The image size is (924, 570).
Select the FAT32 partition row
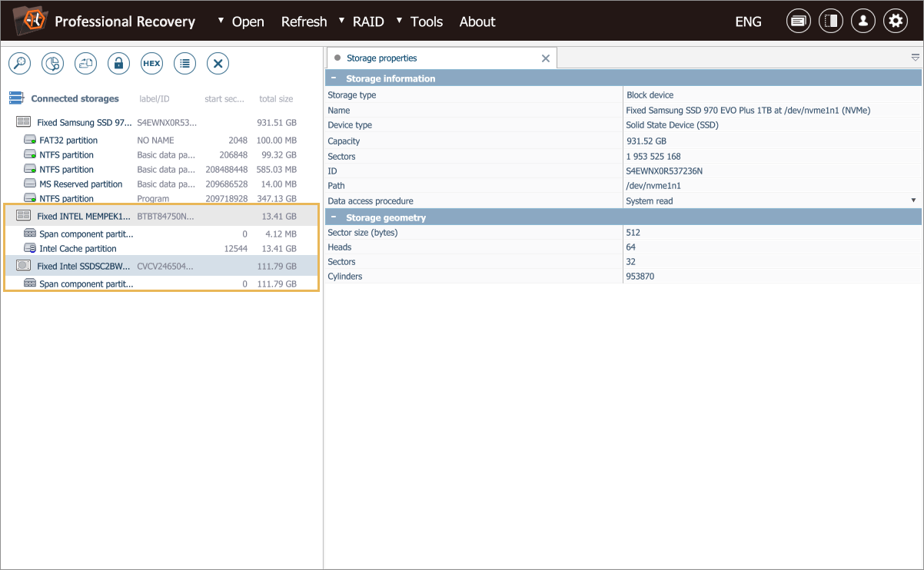[x=160, y=141]
